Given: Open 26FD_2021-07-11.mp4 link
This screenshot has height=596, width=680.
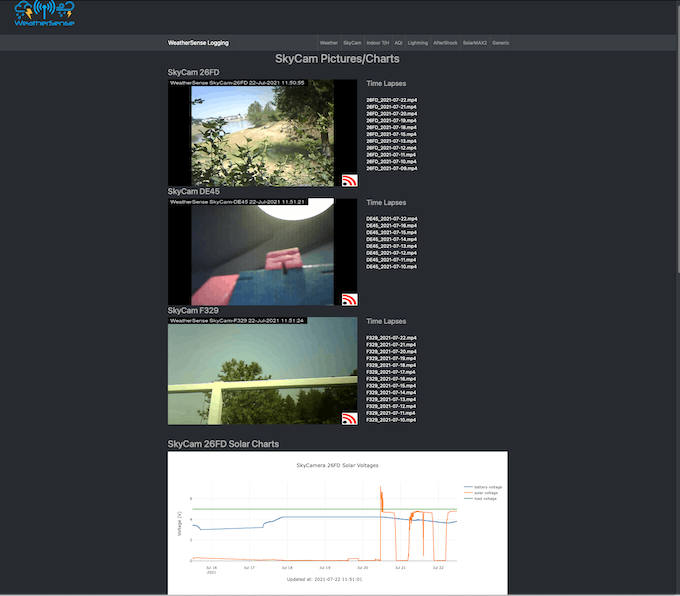Looking at the screenshot, I should (x=391, y=155).
